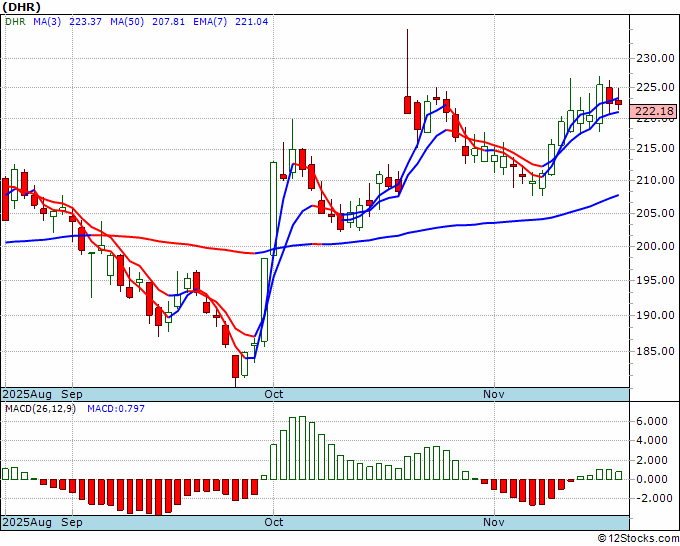680x546 pixels.
Task: Click the MACD(26,12,9) indicator label
Action: click(x=40, y=409)
